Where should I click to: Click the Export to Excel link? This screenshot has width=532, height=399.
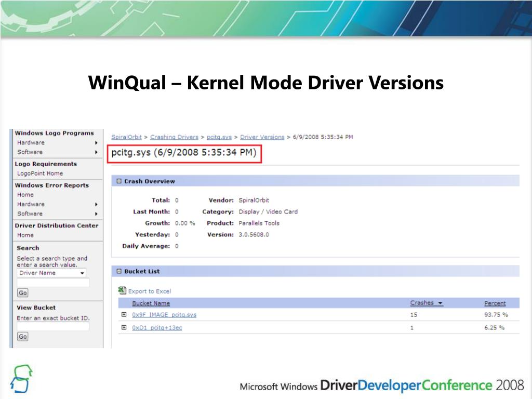(150, 291)
